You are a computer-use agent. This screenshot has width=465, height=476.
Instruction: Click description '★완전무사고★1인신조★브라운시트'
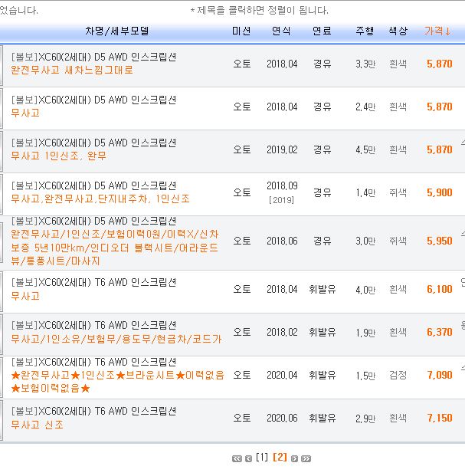click(x=118, y=382)
